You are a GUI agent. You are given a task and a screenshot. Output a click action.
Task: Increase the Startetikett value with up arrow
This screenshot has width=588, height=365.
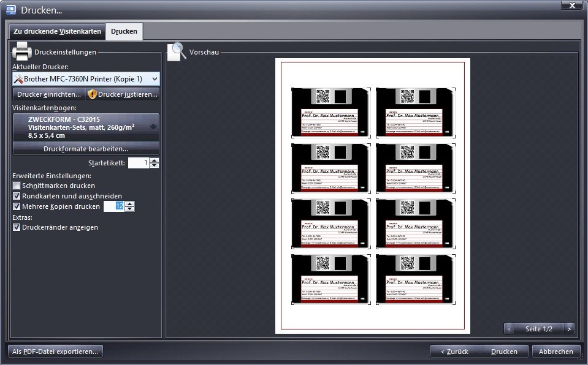click(x=155, y=160)
